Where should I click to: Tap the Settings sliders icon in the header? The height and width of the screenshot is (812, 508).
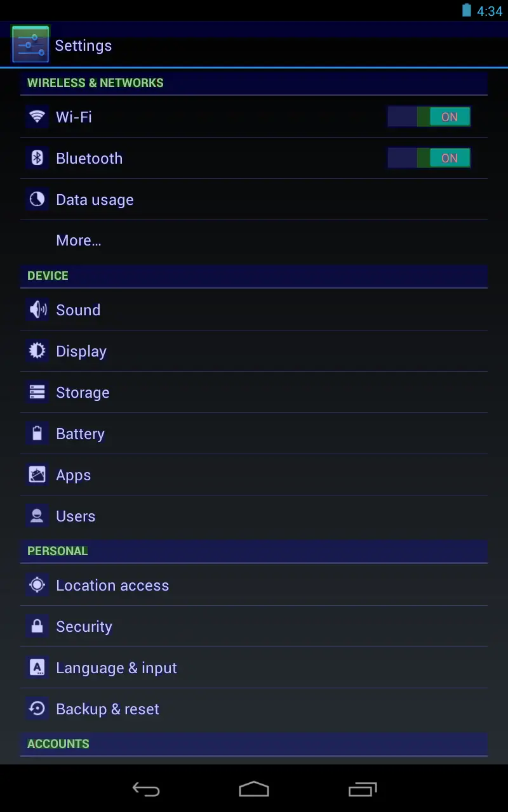click(x=30, y=44)
